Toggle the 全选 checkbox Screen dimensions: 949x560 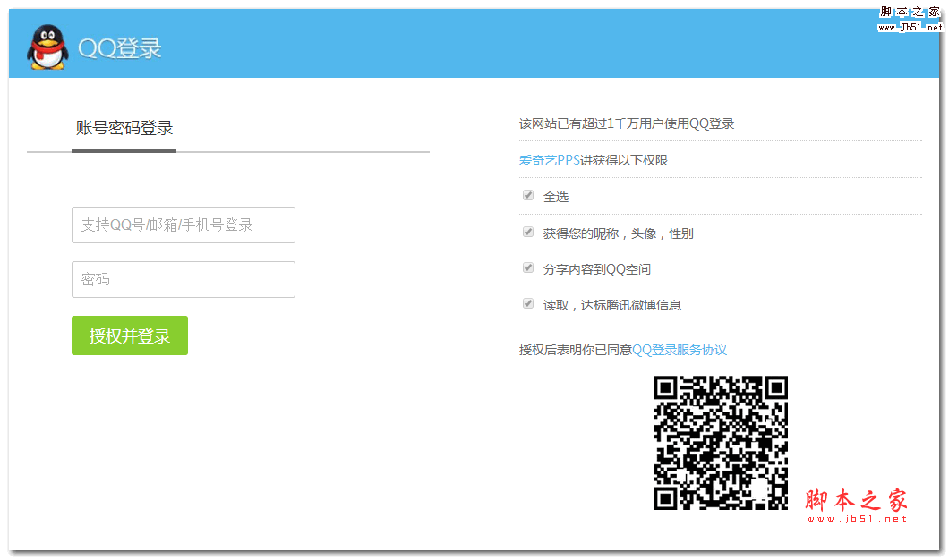(528, 195)
